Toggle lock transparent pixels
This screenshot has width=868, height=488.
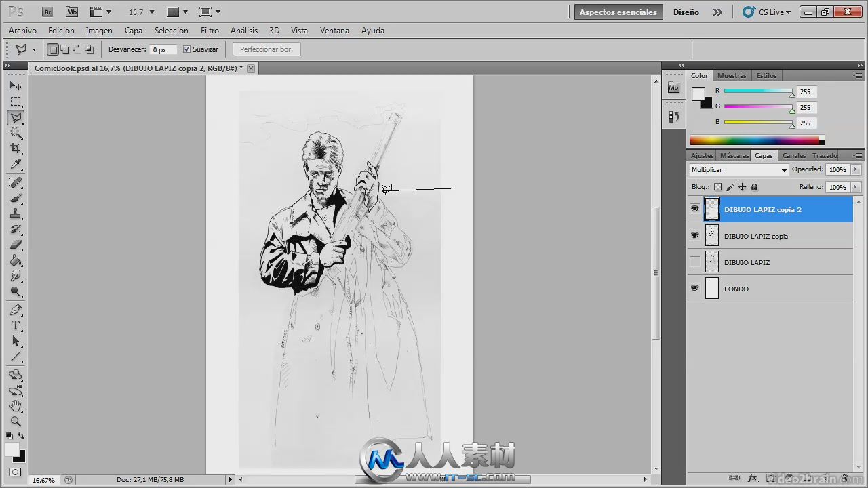click(717, 187)
